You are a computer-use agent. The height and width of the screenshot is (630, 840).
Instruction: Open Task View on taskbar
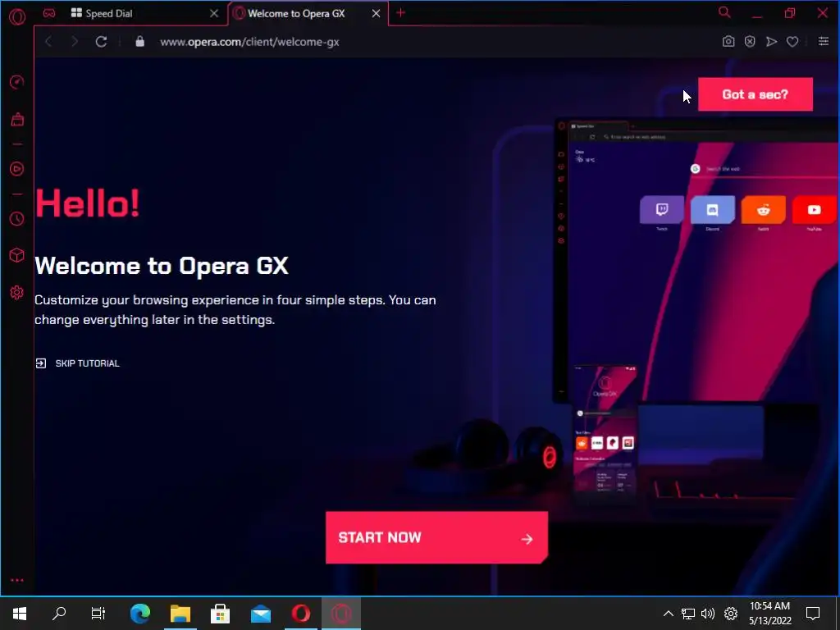tap(98, 614)
